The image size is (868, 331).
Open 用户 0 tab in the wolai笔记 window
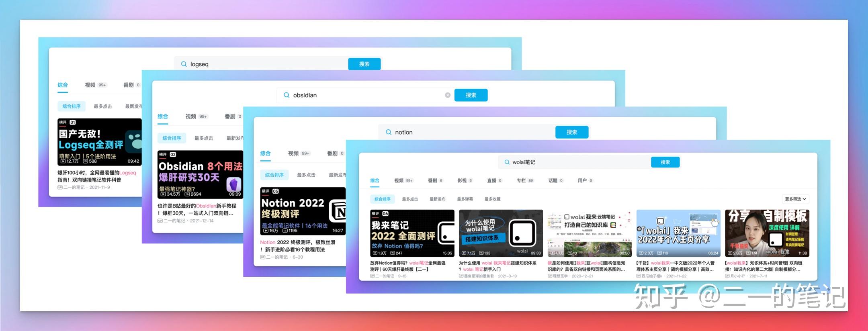click(x=585, y=181)
